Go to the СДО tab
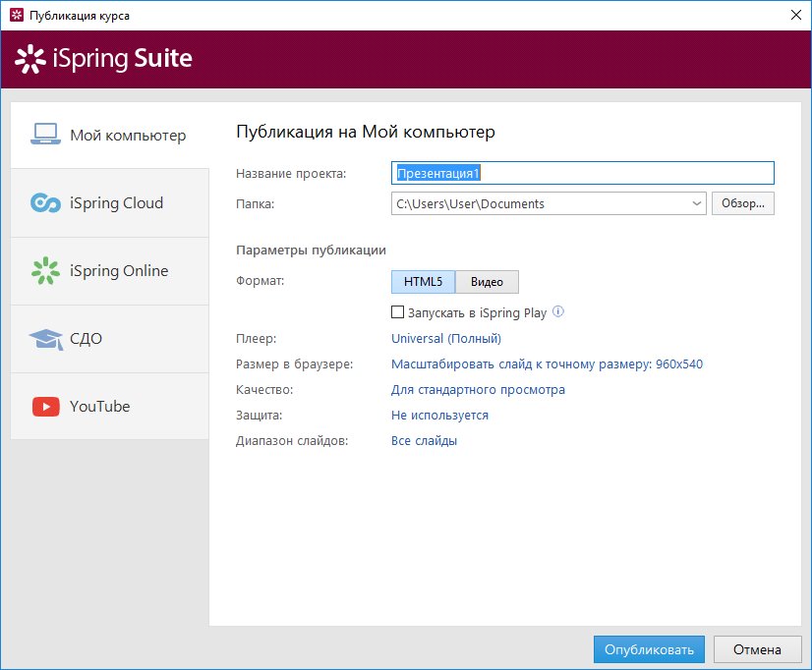 pos(110,339)
